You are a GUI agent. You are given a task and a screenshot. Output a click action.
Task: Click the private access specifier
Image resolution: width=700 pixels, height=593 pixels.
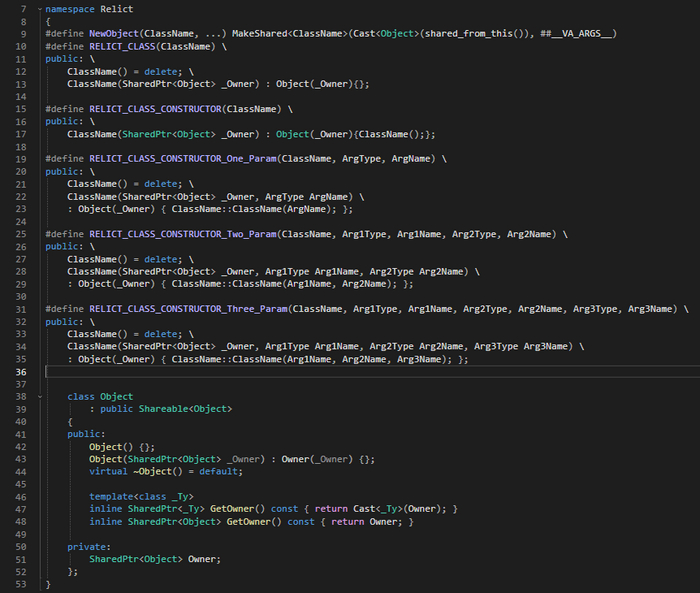(x=86, y=546)
